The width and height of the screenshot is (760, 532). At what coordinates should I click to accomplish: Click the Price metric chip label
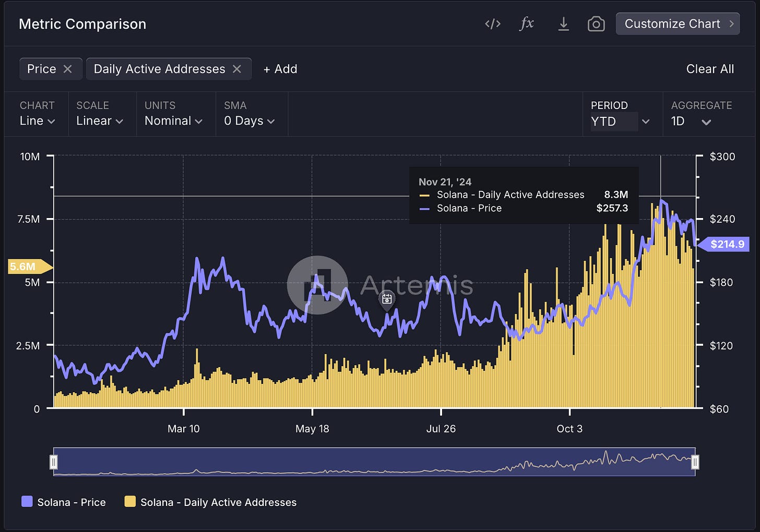tap(42, 69)
